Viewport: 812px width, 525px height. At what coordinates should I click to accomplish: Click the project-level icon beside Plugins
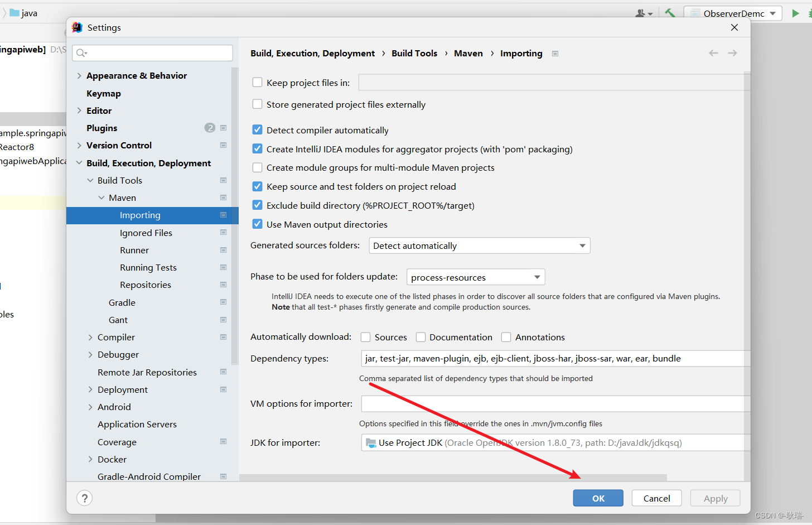coord(223,128)
